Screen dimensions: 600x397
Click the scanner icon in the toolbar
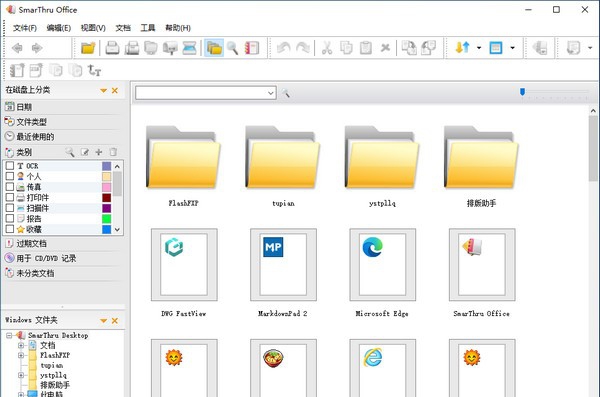[x=189, y=48]
